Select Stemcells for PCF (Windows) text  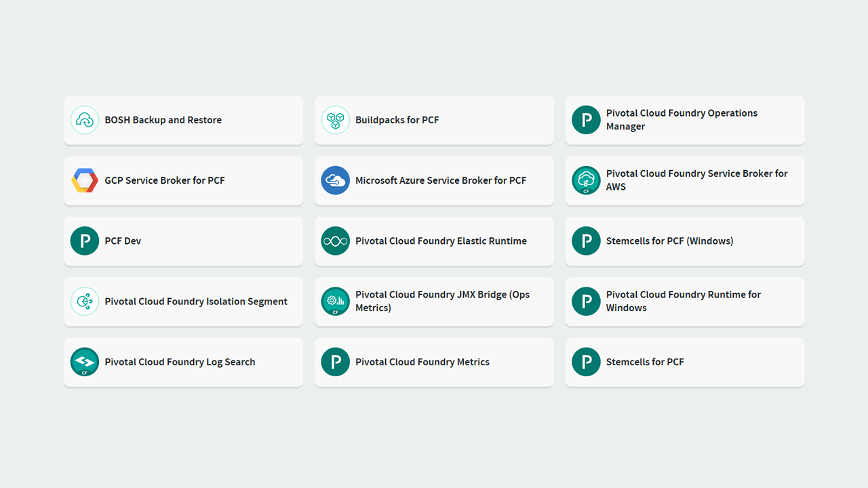click(670, 241)
